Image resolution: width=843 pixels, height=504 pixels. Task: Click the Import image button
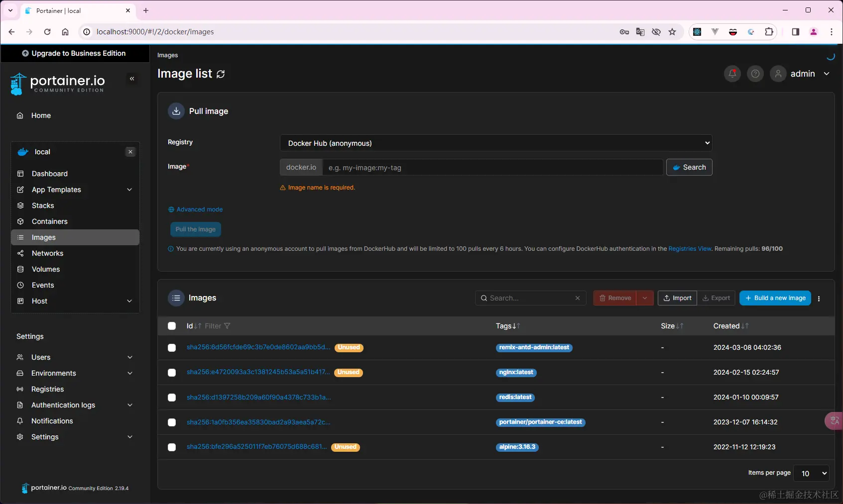click(x=677, y=298)
